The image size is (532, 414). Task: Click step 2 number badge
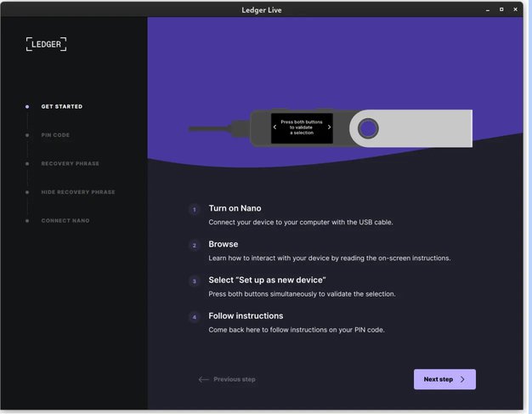click(x=195, y=246)
